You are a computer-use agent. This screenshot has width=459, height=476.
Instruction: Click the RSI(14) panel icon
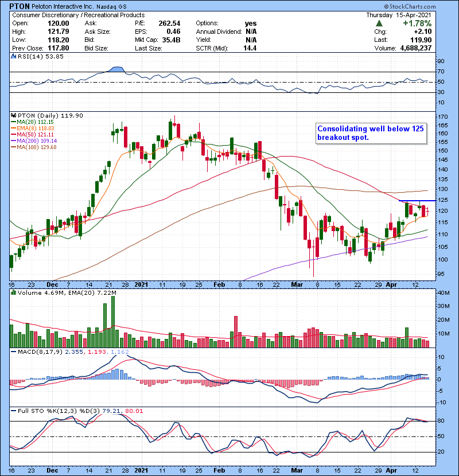click(x=13, y=56)
